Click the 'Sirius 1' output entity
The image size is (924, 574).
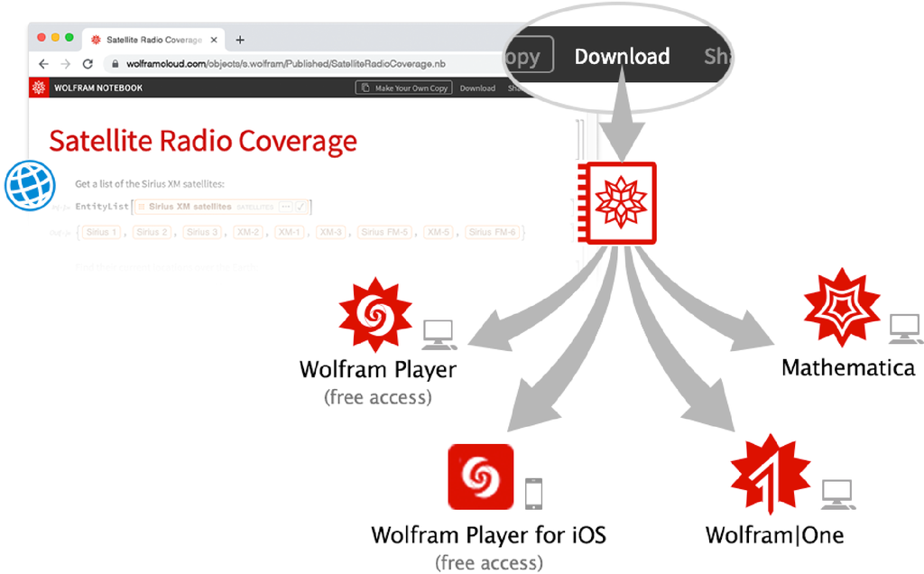pyautogui.click(x=101, y=232)
